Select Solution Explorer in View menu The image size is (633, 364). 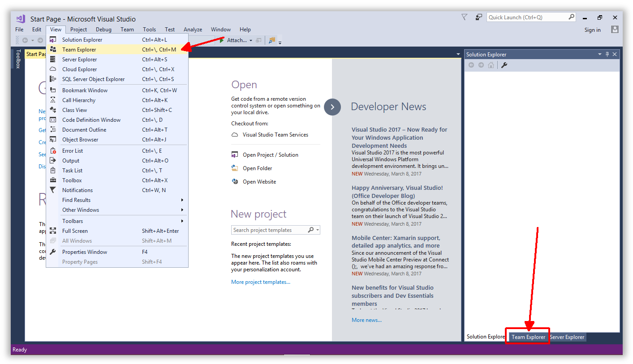tap(117, 40)
